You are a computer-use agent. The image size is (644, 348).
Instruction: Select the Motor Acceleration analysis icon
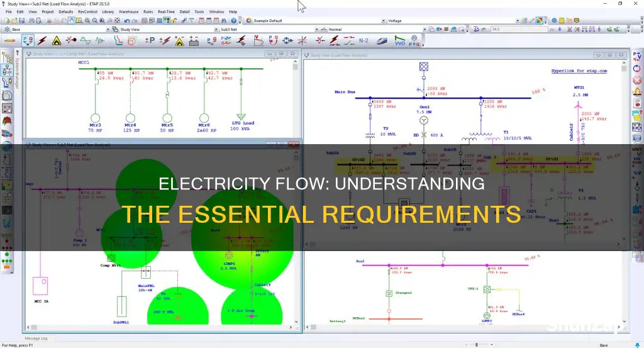[x=71, y=40]
